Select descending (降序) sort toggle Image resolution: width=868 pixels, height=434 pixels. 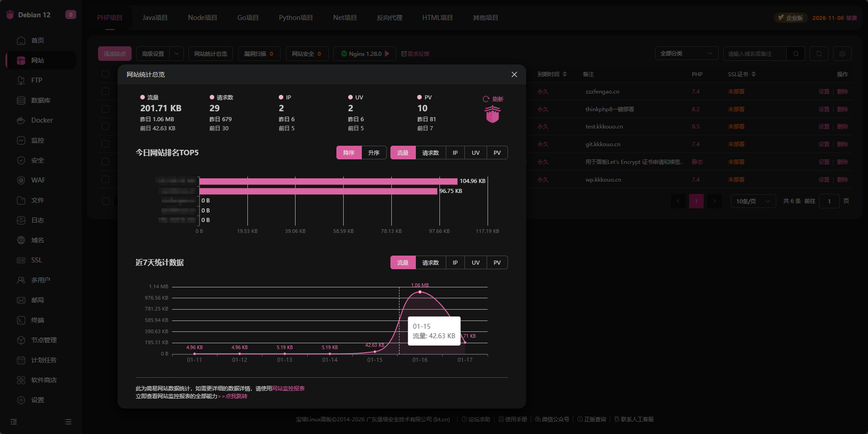pos(349,153)
